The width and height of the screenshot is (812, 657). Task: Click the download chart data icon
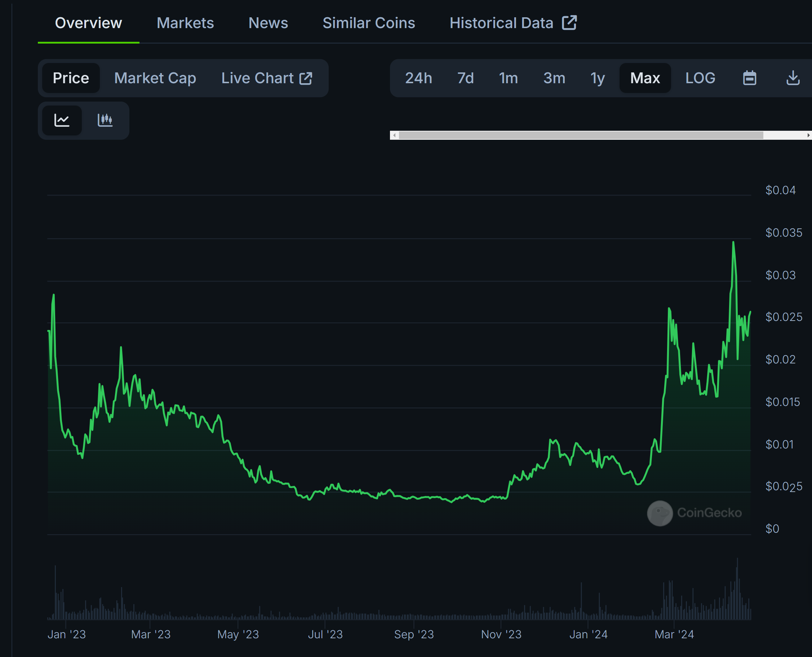pyautogui.click(x=793, y=78)
